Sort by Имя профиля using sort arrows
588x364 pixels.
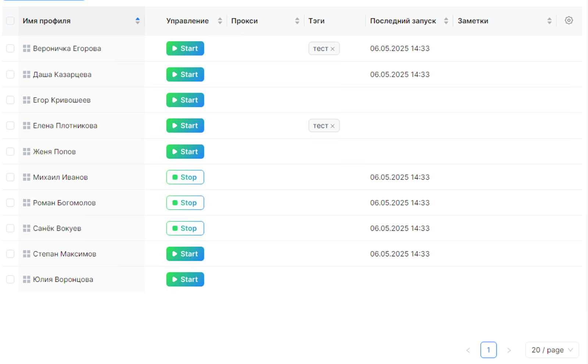[137, 21]
